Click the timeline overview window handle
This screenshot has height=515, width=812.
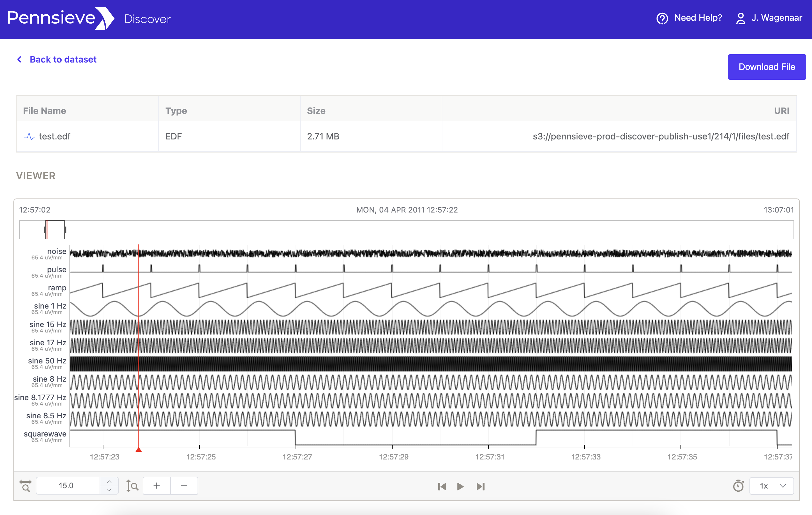55,229
